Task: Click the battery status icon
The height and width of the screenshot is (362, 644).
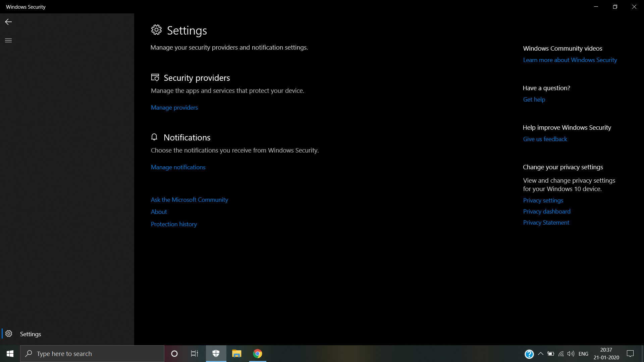Action: [x=551, y=354]
